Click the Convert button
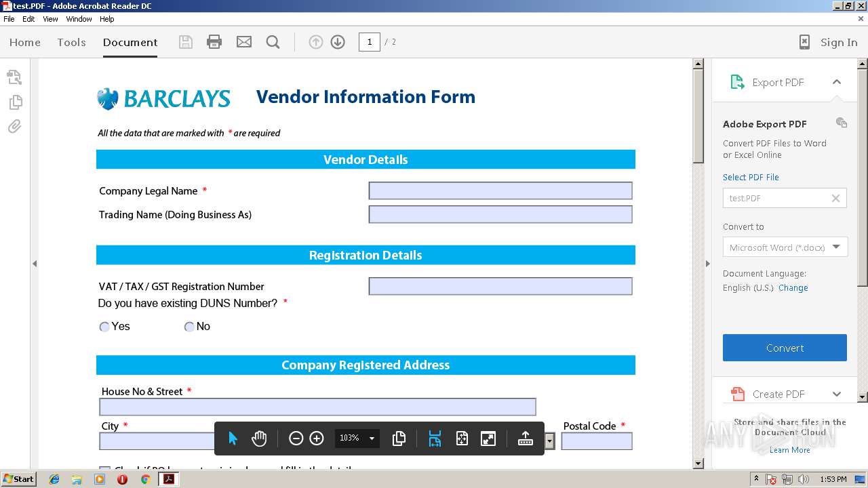 785,348
